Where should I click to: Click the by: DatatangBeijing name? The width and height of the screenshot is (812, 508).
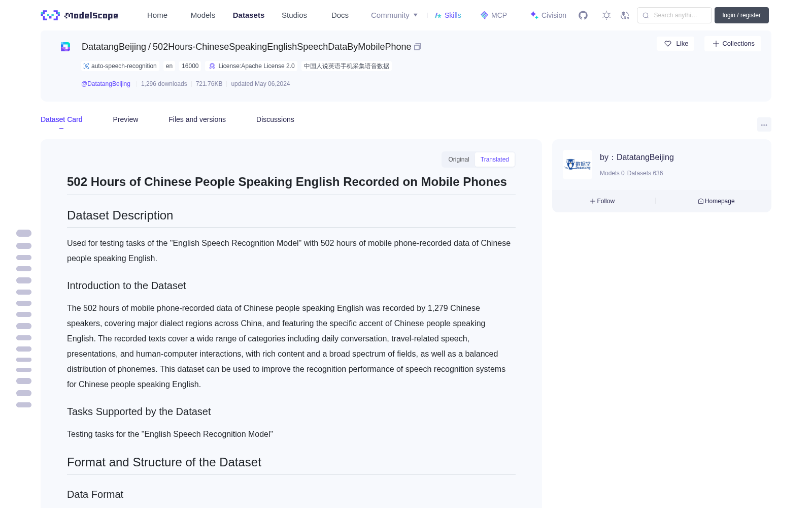click(x=637, y=157)
